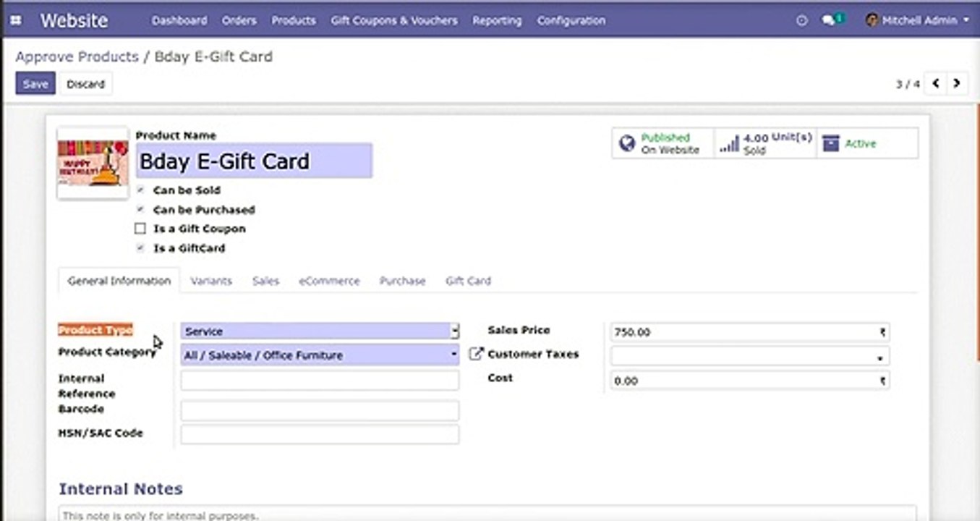Screen dimensions: 980x521
Task: Click the Internal Reference field
Action: [x=320, y=381]
